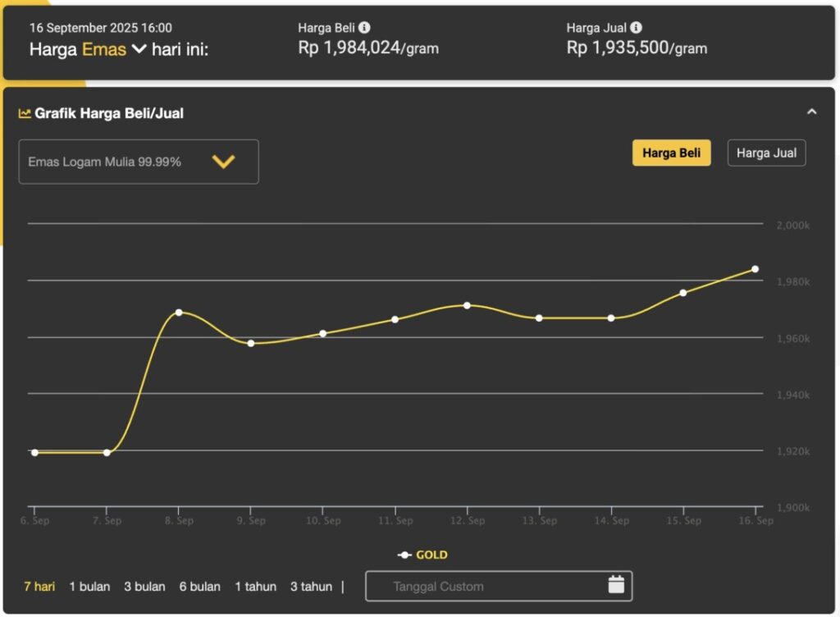Choose the 3 tahun time range
840x617 pixels.
[311, 587]
